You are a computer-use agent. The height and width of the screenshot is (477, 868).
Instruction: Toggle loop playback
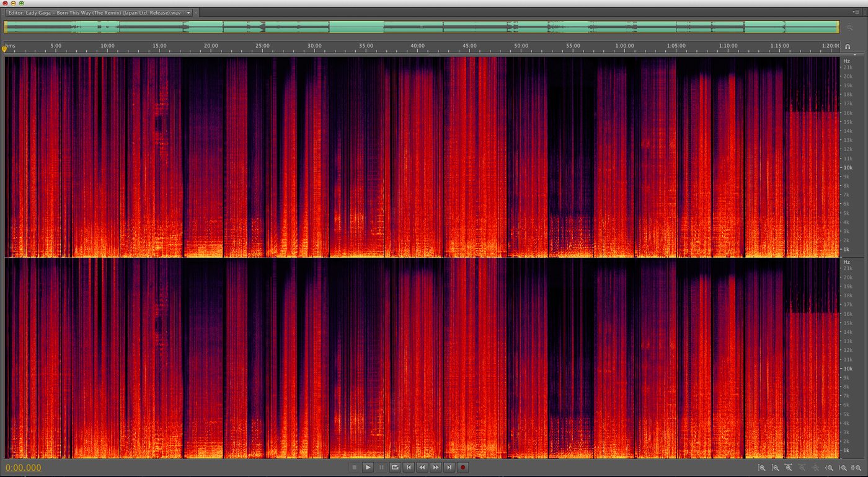coord(395,467)
